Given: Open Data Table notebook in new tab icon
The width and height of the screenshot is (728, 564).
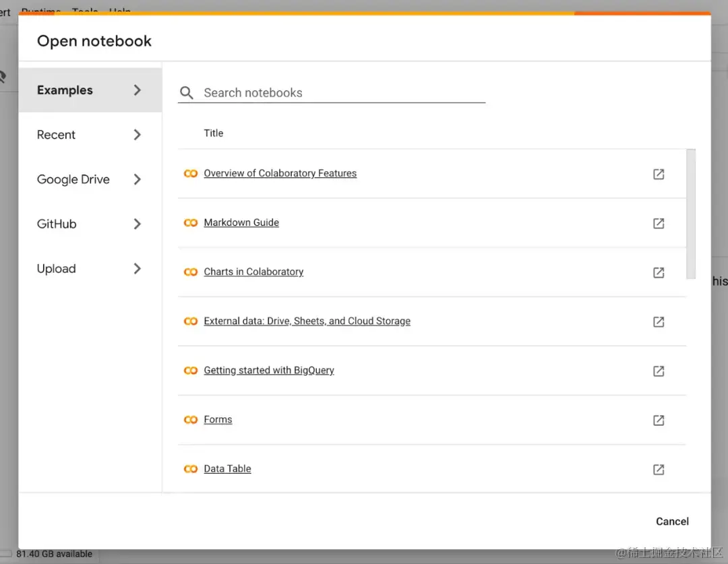Looking at the screenshot, I should [659, 469].
